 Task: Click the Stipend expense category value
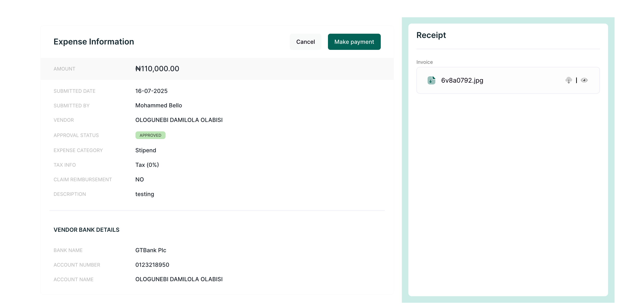(x=146, y=150)
